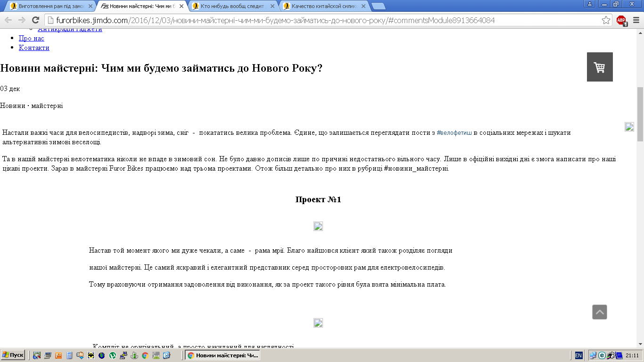Launch Chrome from the quick launch bar

pyautogui.click(x=145, y=355)
